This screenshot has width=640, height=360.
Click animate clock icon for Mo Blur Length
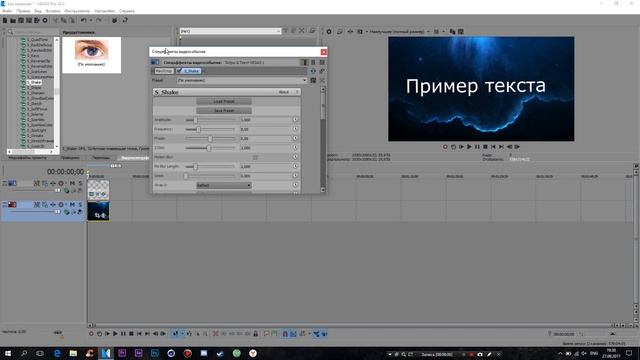[x=295, y=166]
